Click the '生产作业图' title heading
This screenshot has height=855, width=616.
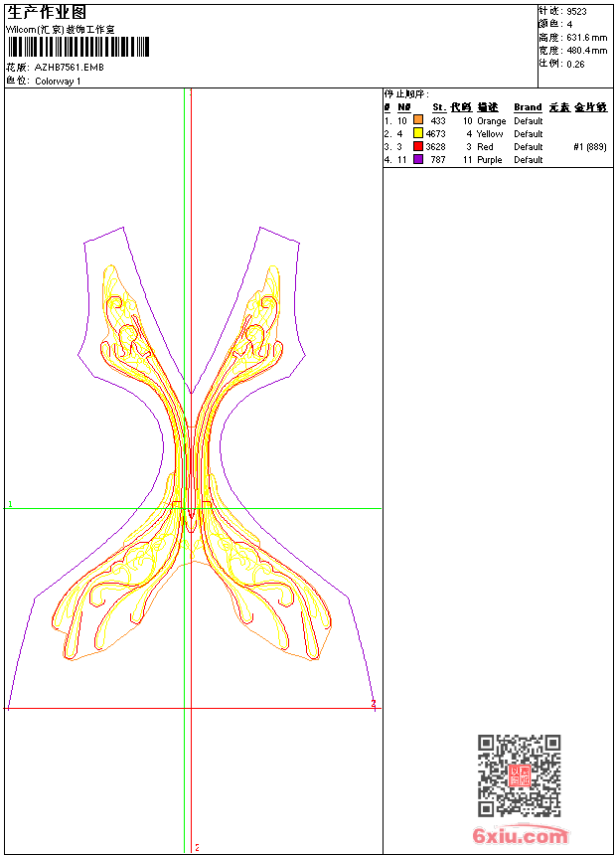[x=47, y=12]
